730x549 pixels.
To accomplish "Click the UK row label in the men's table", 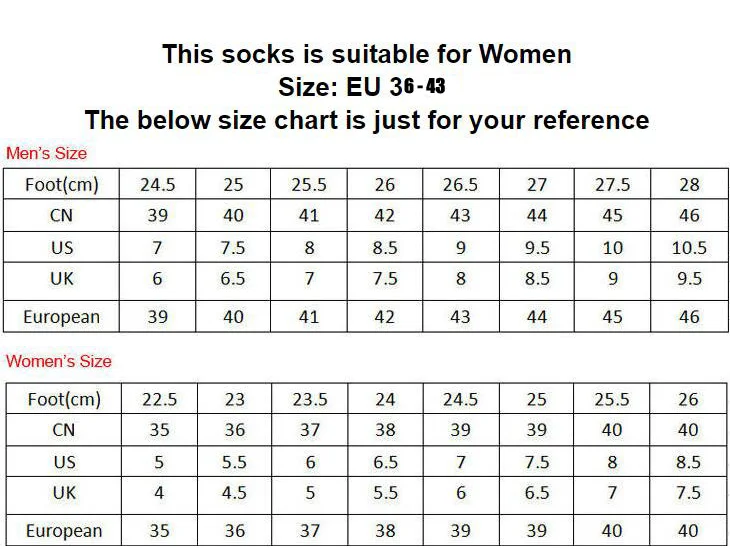I will 62,279.
